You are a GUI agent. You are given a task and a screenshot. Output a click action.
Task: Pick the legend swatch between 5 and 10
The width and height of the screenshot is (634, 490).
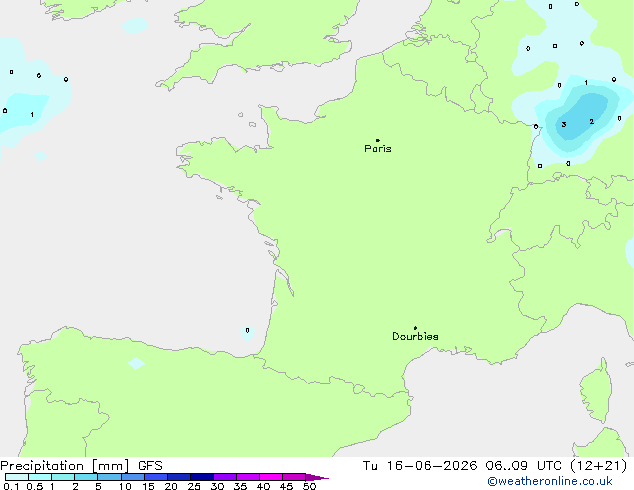tap(110, 477)
